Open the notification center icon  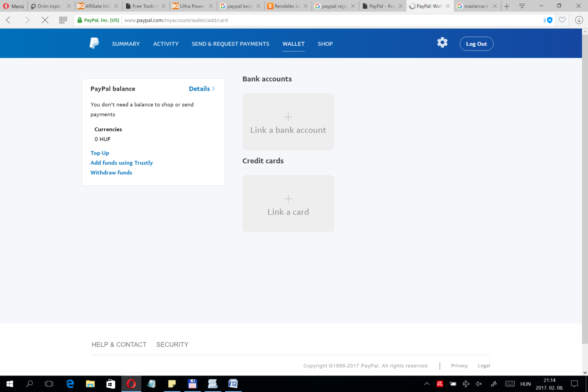tap(574, 384)
